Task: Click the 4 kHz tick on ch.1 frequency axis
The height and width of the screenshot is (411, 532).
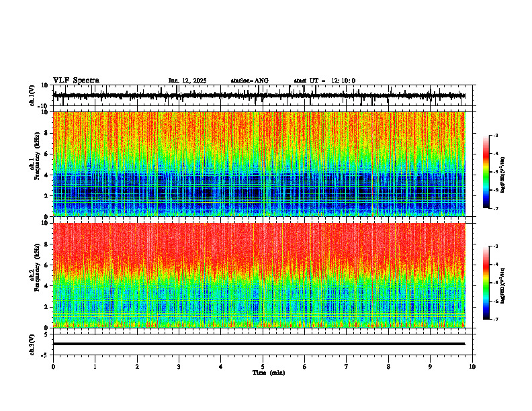Action: (x=46, y=175)
